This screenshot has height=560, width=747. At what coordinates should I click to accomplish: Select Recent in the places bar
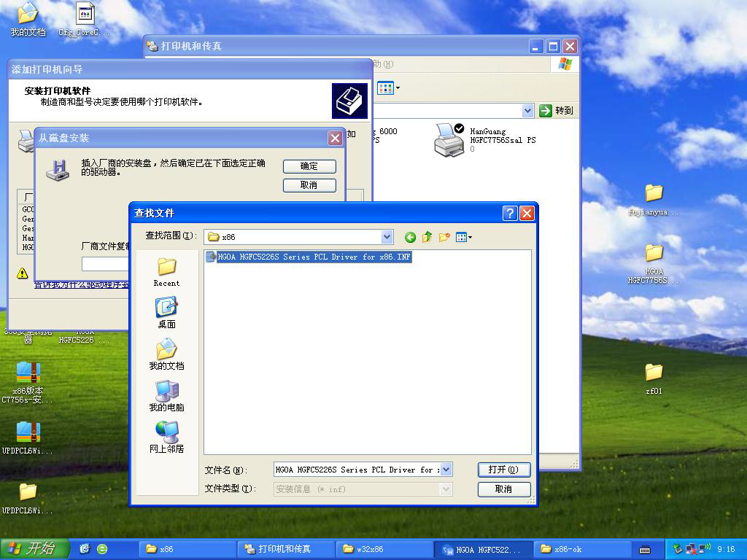[166, 272]
